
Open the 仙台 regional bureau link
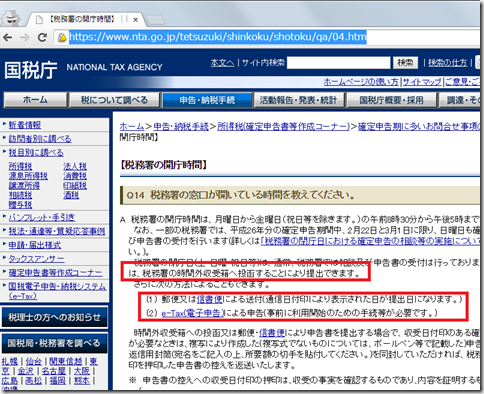33,361
